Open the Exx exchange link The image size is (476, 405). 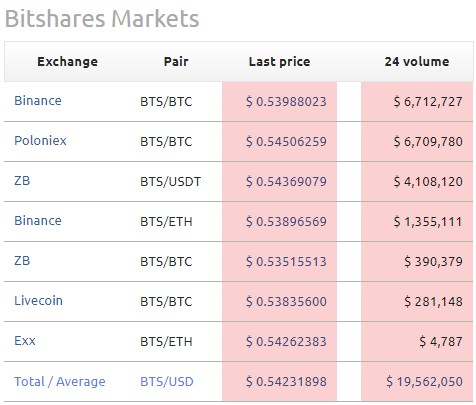click(25, 341)
